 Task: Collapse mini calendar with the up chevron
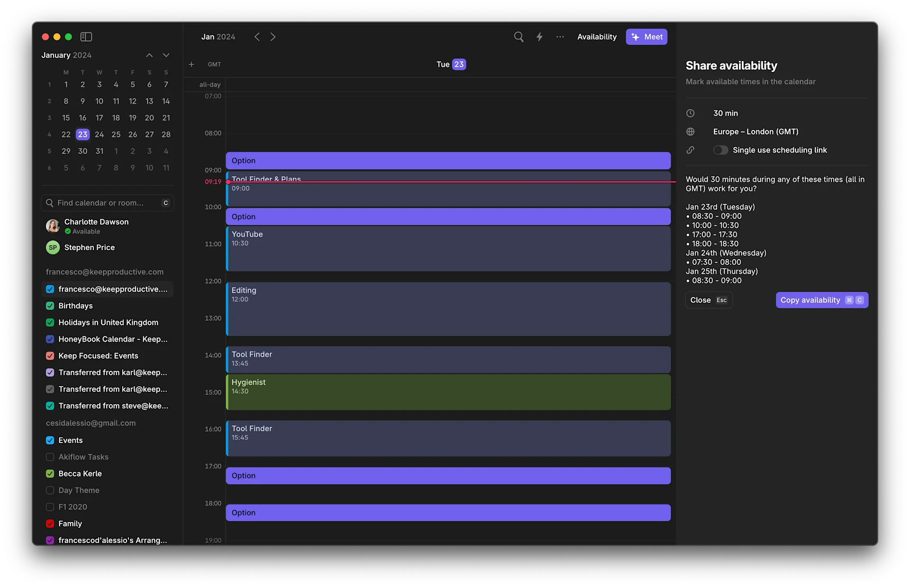coord(149,55)
